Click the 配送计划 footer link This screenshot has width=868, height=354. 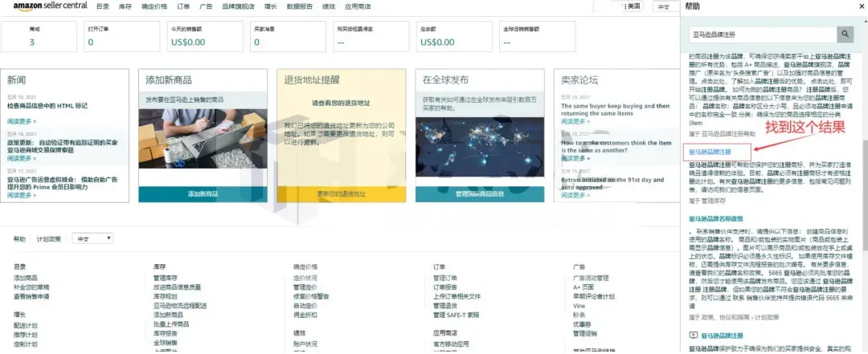tap(26, 326)
